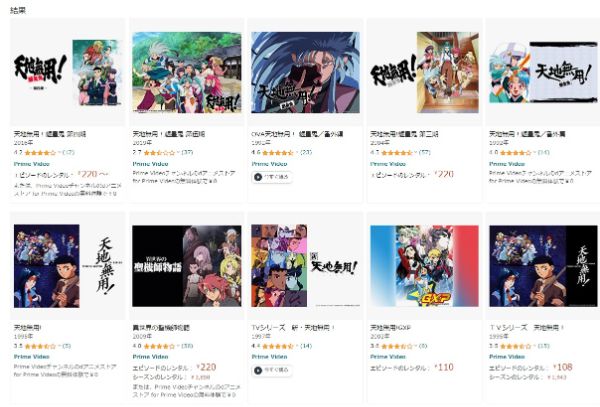Click the 4.6 star rating of the 1992 OVA
Viewport: 600px width, 407px height.
click(x=278, y=153)
